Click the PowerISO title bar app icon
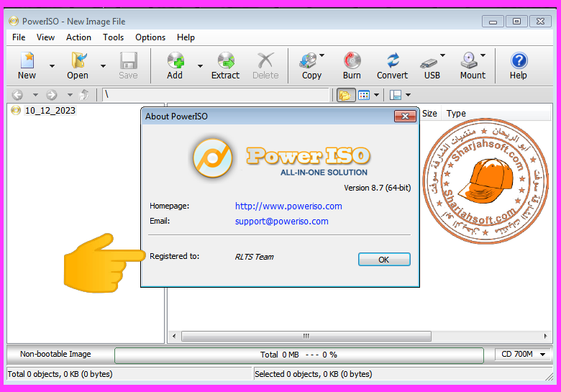This screenshot has width=561, height=392. (14, 21)
